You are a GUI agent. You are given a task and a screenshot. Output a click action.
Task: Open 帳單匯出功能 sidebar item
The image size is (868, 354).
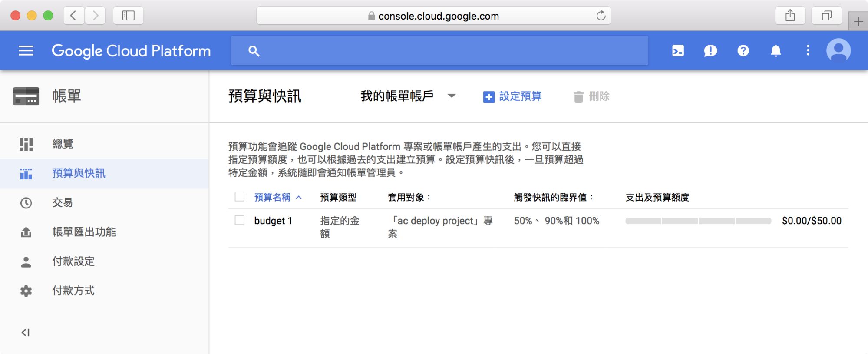[x=104, y=232]
